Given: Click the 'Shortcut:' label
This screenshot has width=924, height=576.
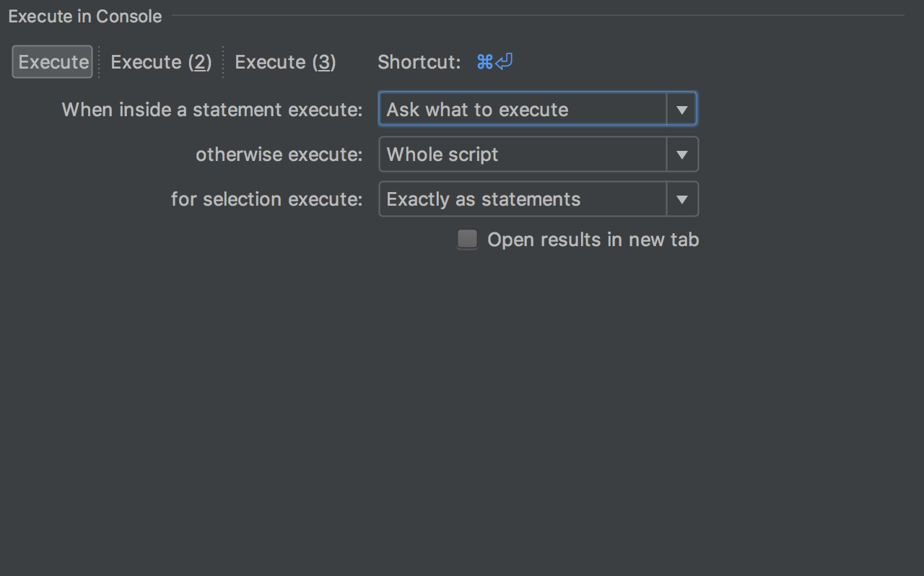Looking at the screenshot, I should point(419,62).
